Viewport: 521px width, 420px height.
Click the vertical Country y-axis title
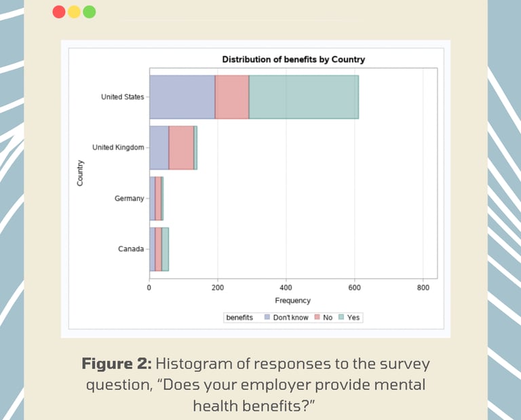click(80, 173)
